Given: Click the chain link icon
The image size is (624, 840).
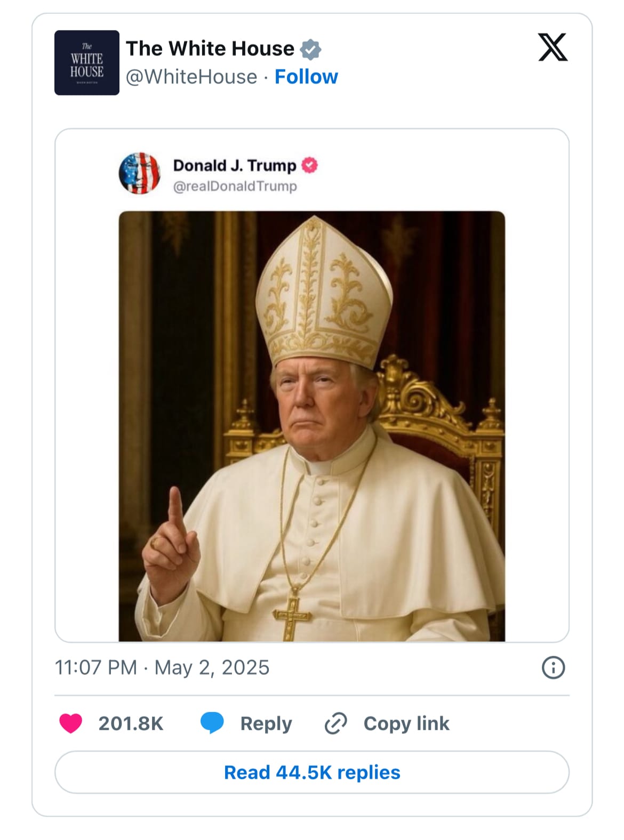Looking at the screenshot, I should pyautogui.click(x=336, y=723).
